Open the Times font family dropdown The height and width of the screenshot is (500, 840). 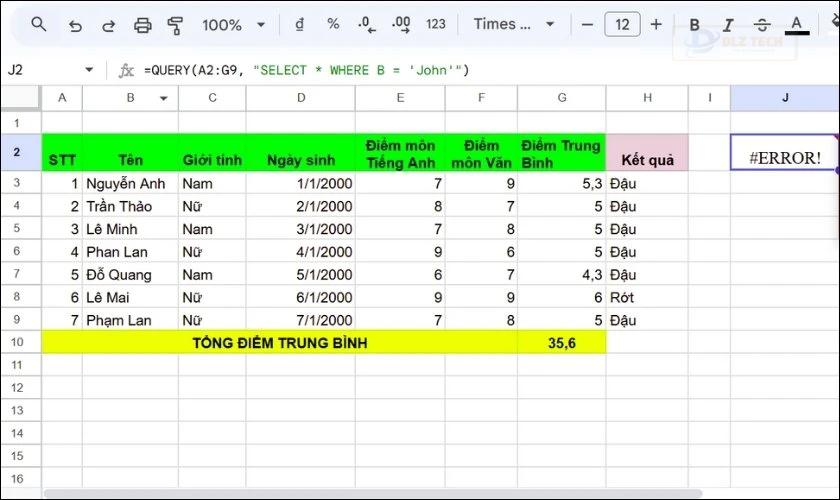point(514,24)
